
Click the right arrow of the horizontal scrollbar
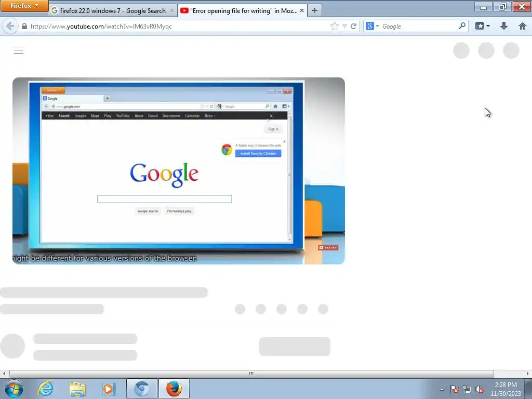528,374
